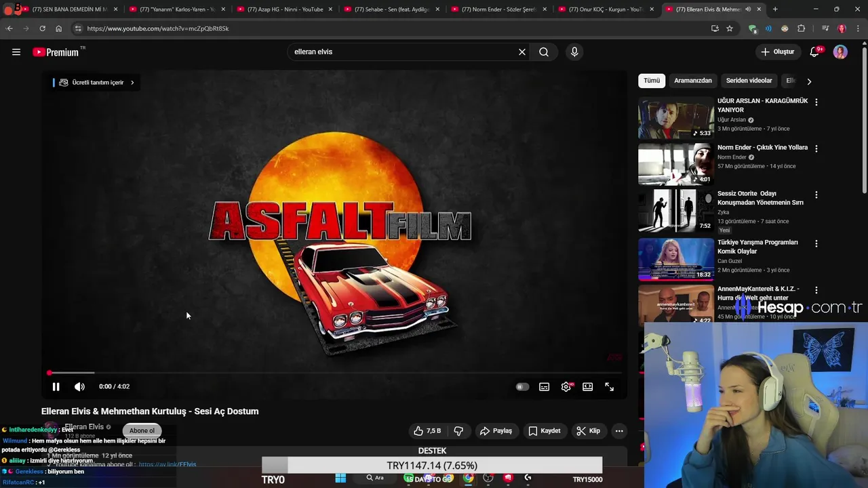Open the player settings gear
Viewport: 868px width, 488px height.
[566, 387]
